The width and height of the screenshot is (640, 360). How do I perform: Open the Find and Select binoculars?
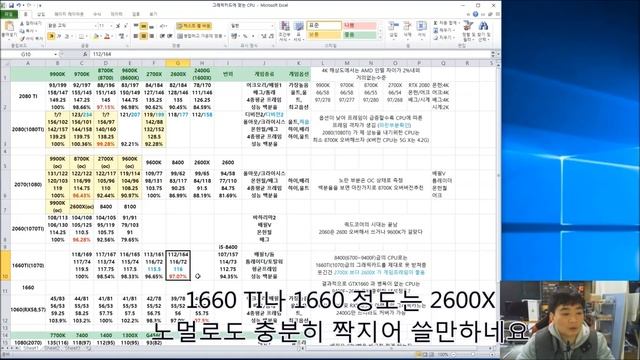(x=483, y=31)
